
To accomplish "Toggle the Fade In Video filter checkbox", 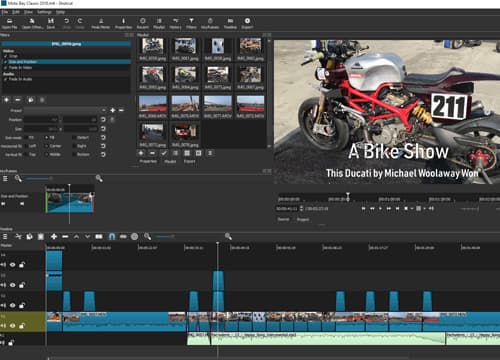I will [5, 67].
